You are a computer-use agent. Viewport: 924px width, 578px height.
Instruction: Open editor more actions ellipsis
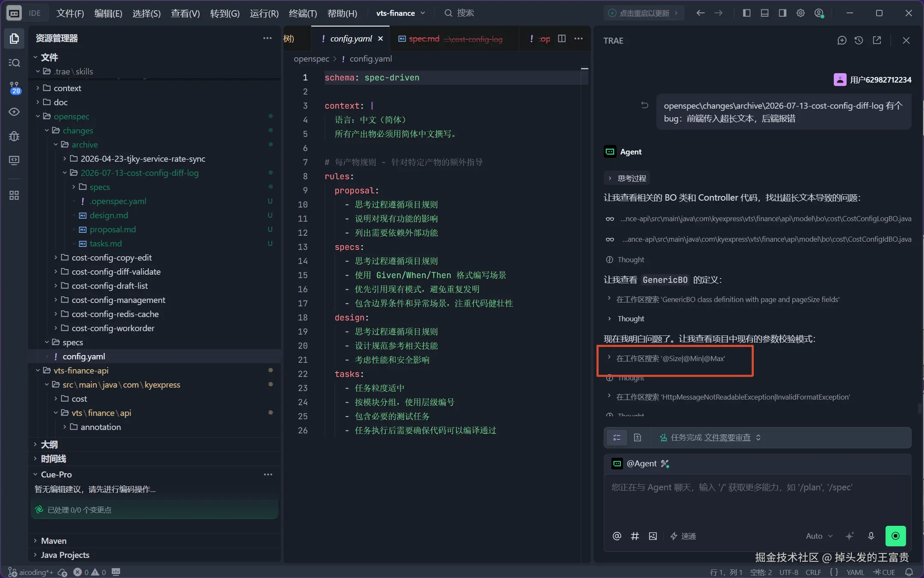(579, 39)
